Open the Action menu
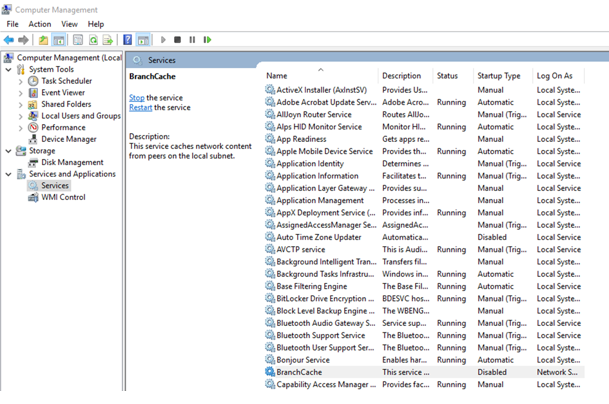The image size is (609, 404). (40, 24)
